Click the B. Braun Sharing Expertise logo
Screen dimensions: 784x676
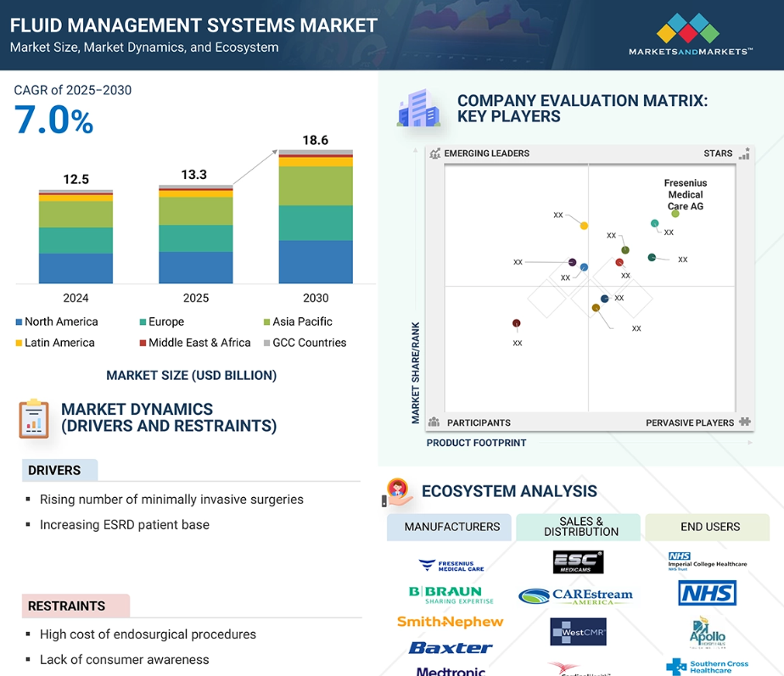pyautogui.click(x=451, y=595)
